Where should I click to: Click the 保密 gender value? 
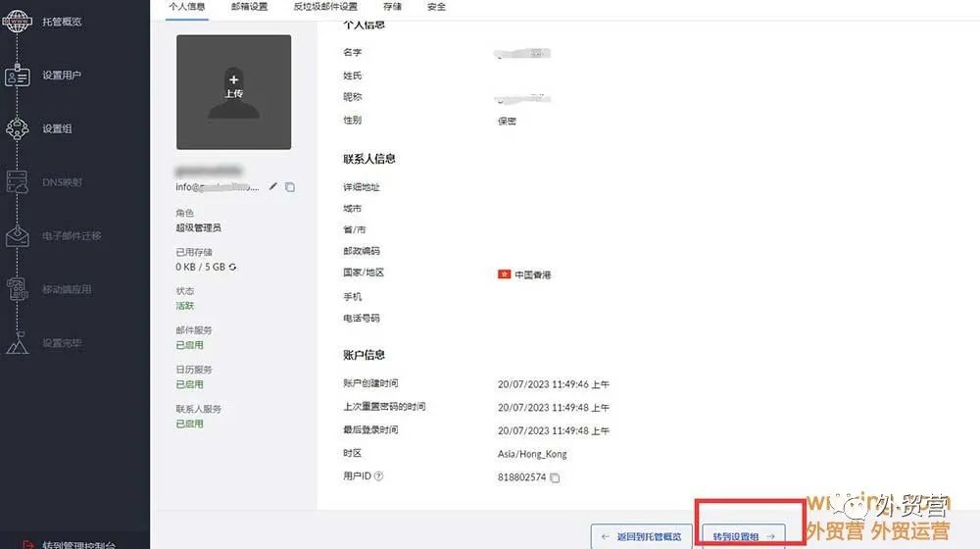click(x=507, y=122)
